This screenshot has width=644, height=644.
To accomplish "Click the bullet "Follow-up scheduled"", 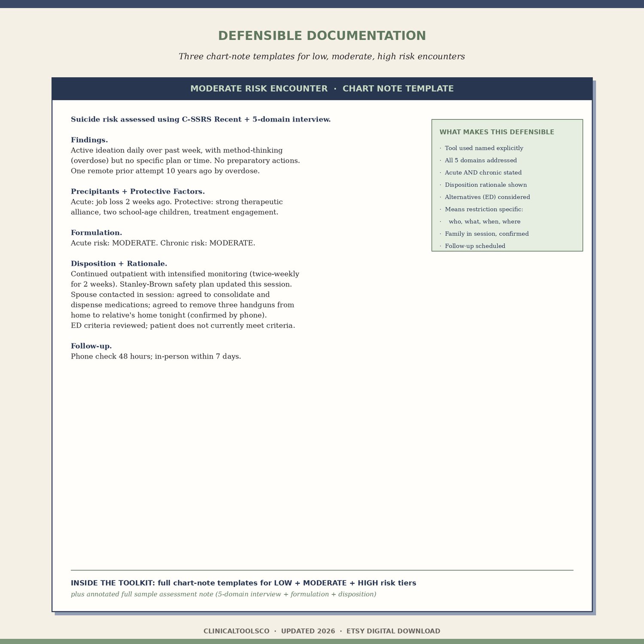I will pos(472,246).
